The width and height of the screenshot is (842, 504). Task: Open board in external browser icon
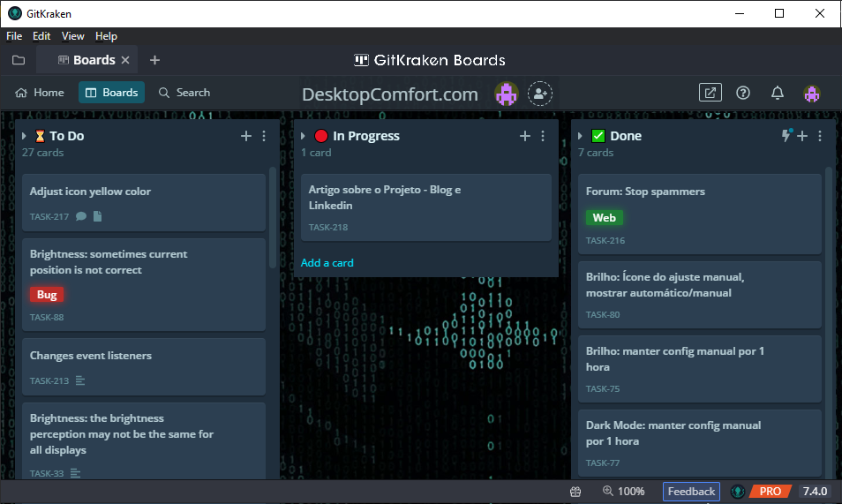710,93
